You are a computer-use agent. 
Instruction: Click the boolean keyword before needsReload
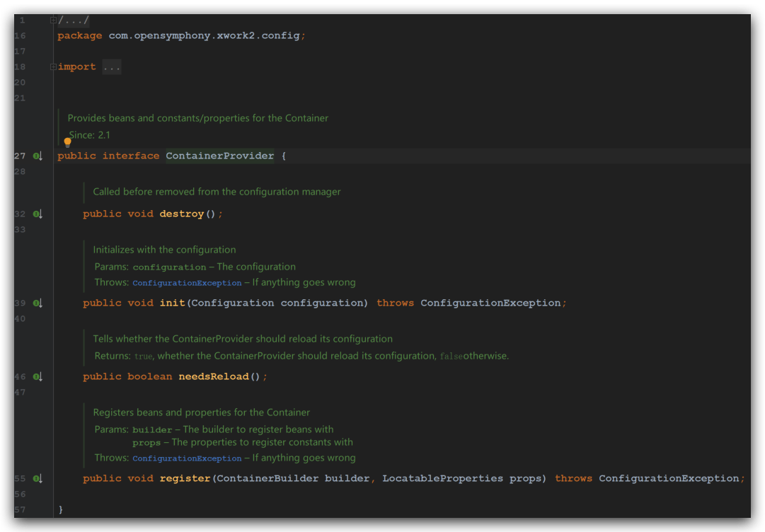(150, 377)
